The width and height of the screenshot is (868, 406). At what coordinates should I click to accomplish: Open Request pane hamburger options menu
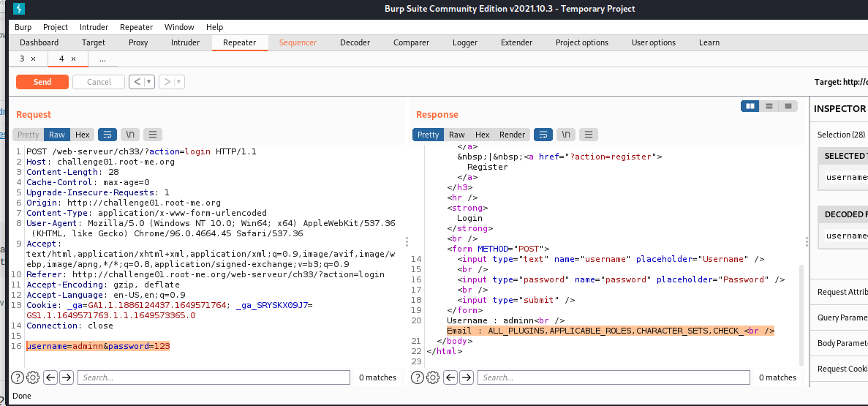[x=153, y=135]
